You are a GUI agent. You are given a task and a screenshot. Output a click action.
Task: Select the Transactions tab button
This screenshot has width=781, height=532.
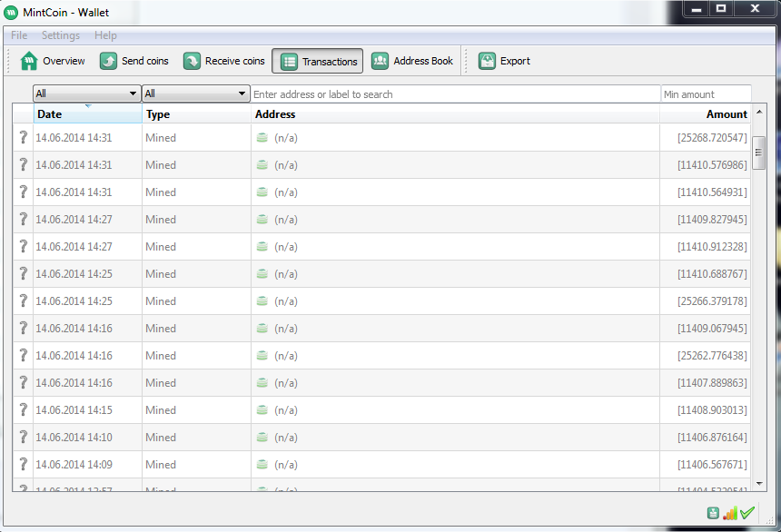[317, 61]
